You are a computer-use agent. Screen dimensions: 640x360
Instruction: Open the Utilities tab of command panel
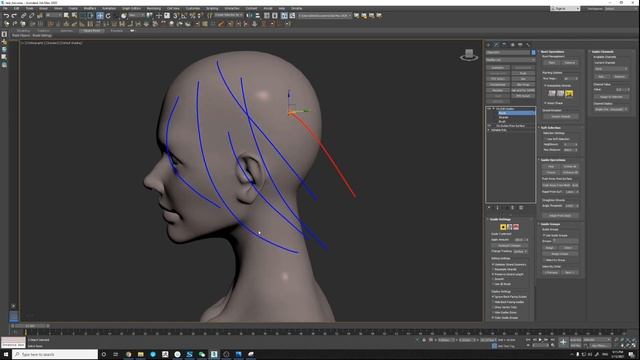(x=528, y=44)
